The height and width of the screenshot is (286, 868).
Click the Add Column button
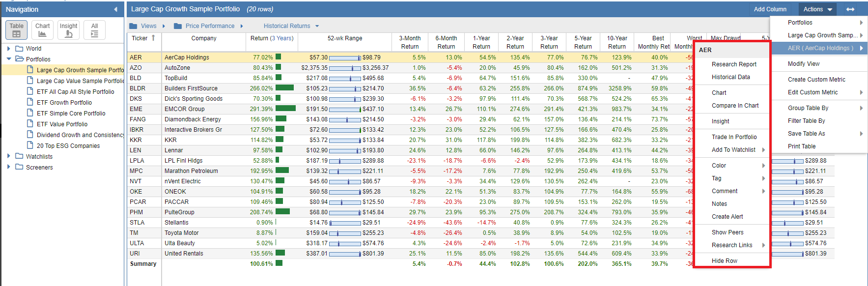tap(770, 9)
